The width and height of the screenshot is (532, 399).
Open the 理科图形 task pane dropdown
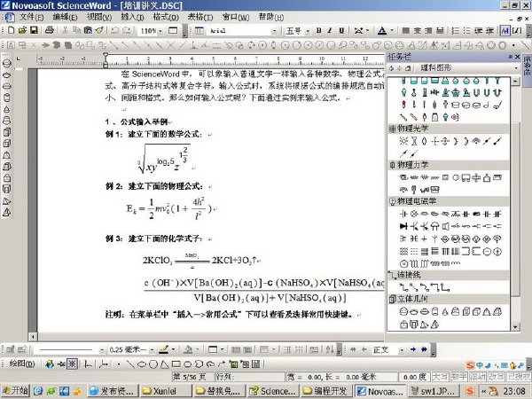(x=516, y=68)
